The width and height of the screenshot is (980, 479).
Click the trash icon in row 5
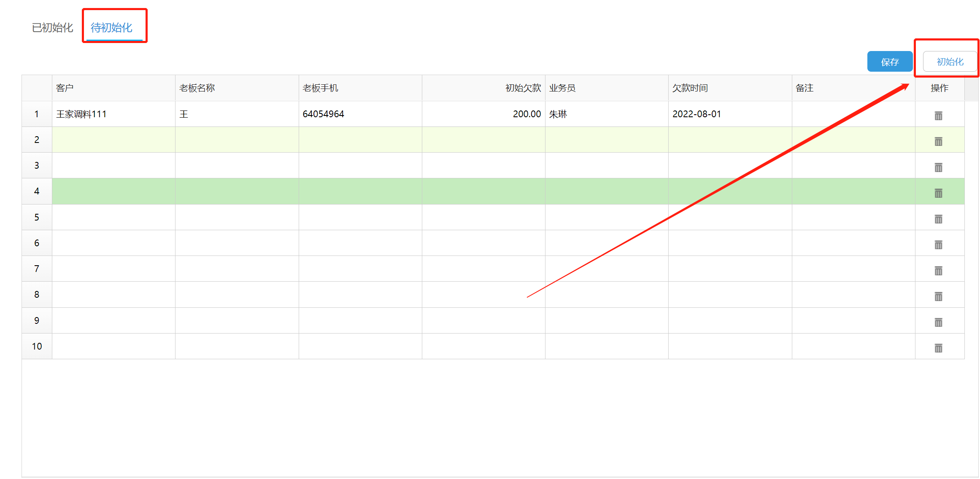click(x=938, y=219)
